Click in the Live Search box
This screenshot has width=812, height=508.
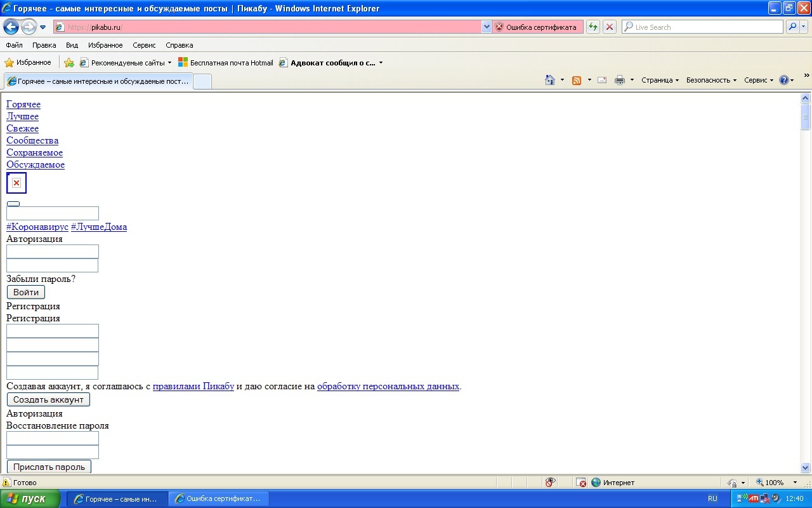pyautogui.click(x=702, y=27)
